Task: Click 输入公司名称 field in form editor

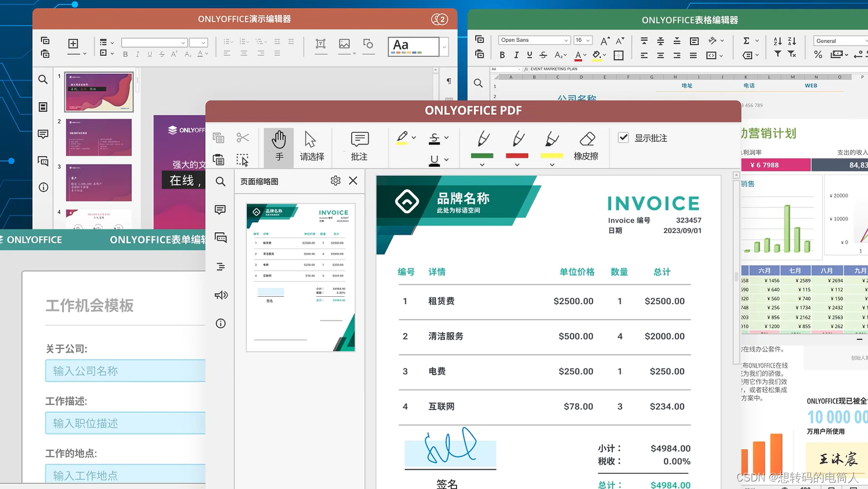Action: [125, 371]
